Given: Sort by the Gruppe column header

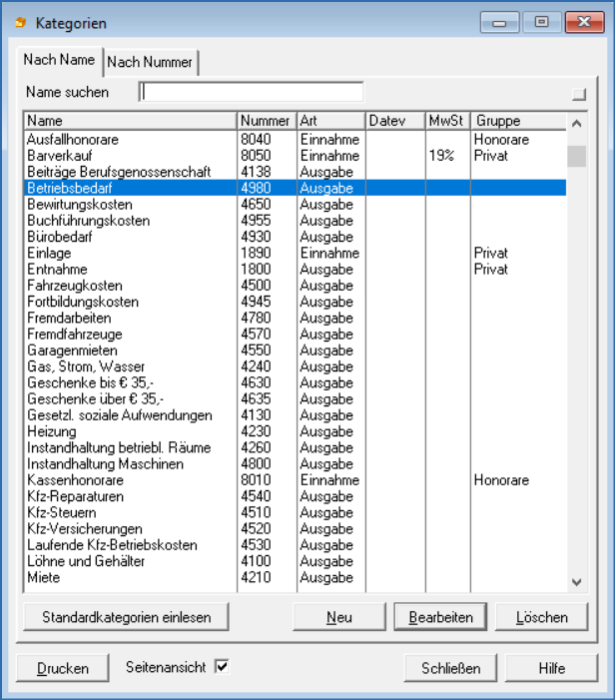Looking at the screenshot, I should 517,121.
